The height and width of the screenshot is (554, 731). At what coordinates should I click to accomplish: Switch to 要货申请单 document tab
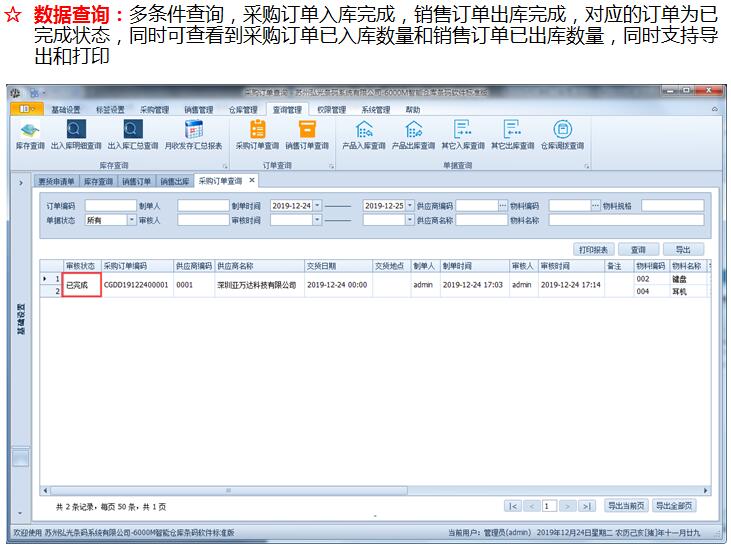(x=56, y=181)
